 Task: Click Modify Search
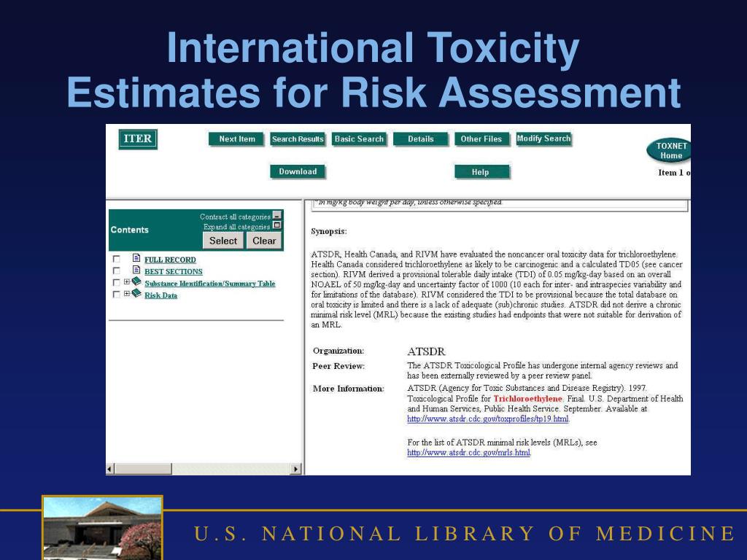click(x=543, y=139)
